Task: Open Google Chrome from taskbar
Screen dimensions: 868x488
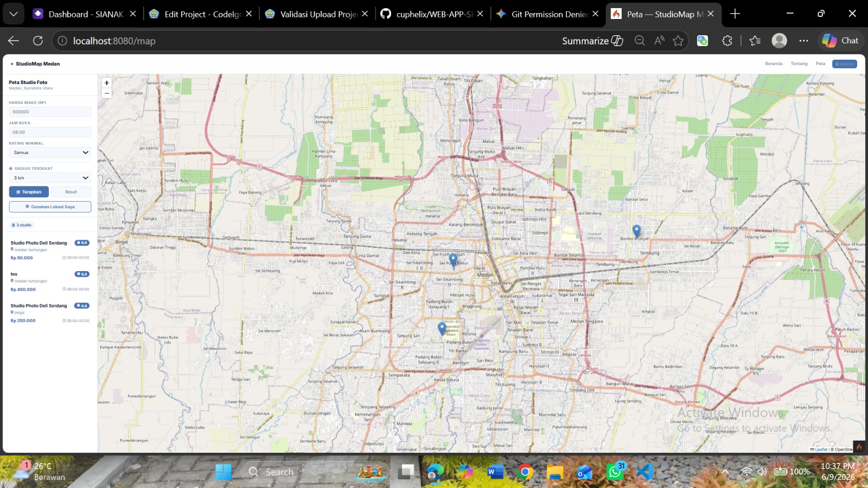Action: 525,472
